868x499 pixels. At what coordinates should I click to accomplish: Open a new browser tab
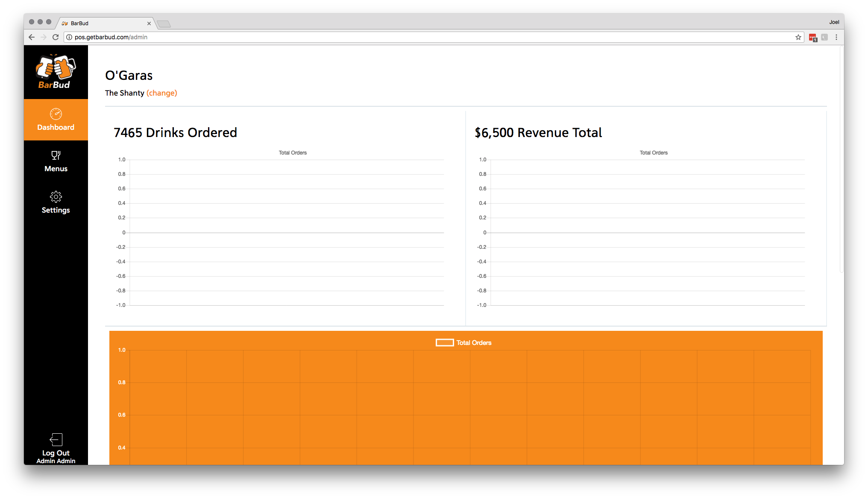coord(164,24)
